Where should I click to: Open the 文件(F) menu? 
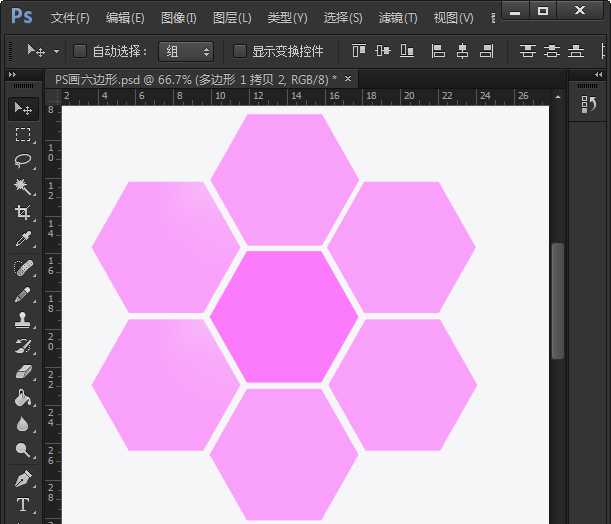click(70, 18)
